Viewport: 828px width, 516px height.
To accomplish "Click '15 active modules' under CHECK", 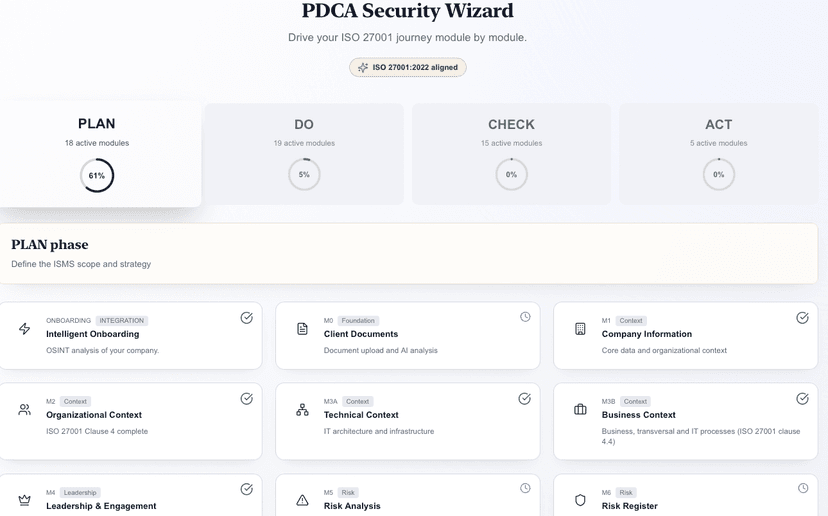I will coord(511,143).
